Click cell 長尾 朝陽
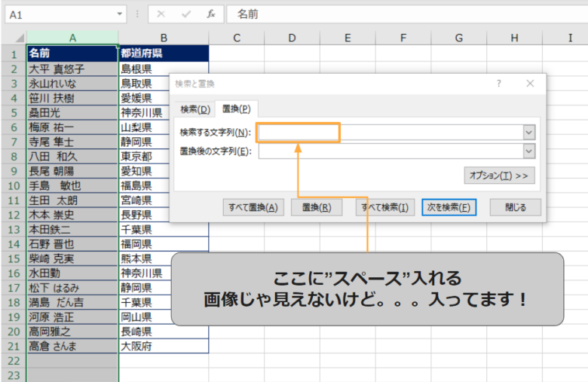Image resolution: width=588 pixels, height=382 pixels. point(72,171)
